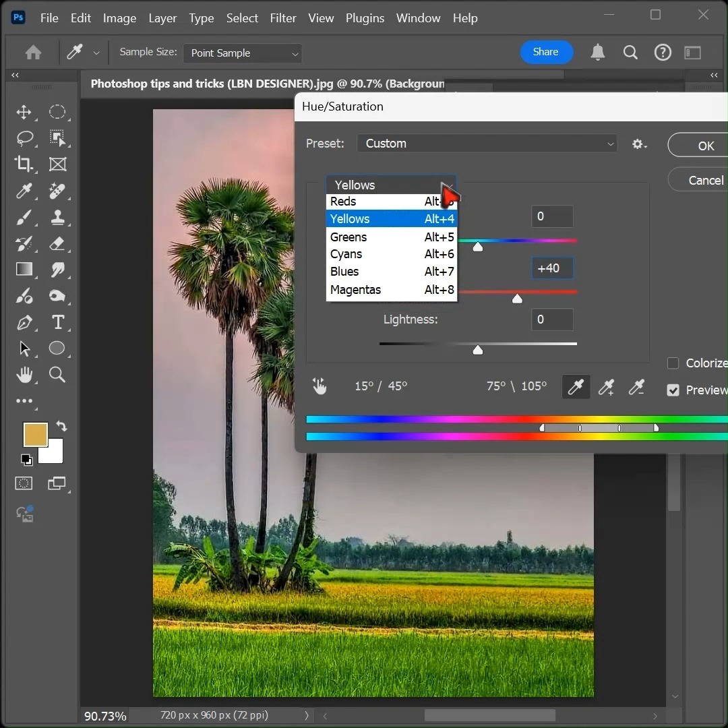This screenshot has width=728, height=728.
Task: Reset default foreground and background colors
Action: pos(27,460)
